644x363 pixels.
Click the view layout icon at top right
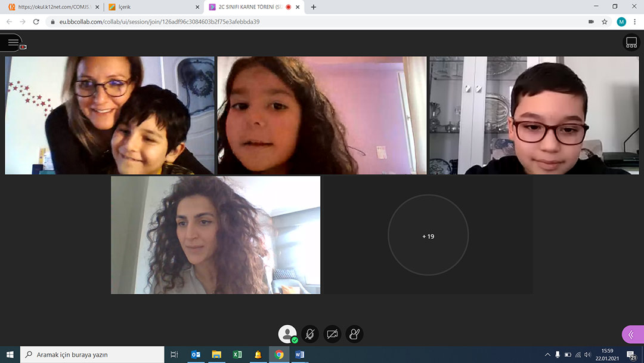tap(631, 42)
